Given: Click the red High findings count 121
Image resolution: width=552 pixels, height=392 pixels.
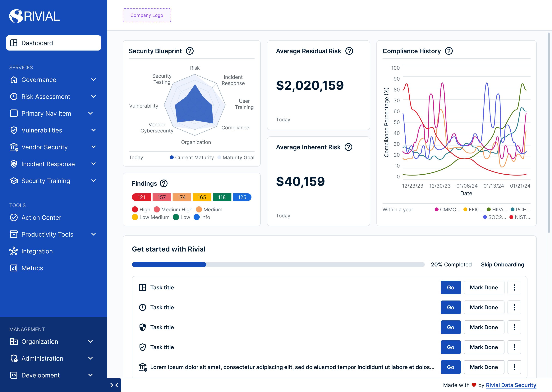Looking at the screenshot, I should (x=141, y=197).
